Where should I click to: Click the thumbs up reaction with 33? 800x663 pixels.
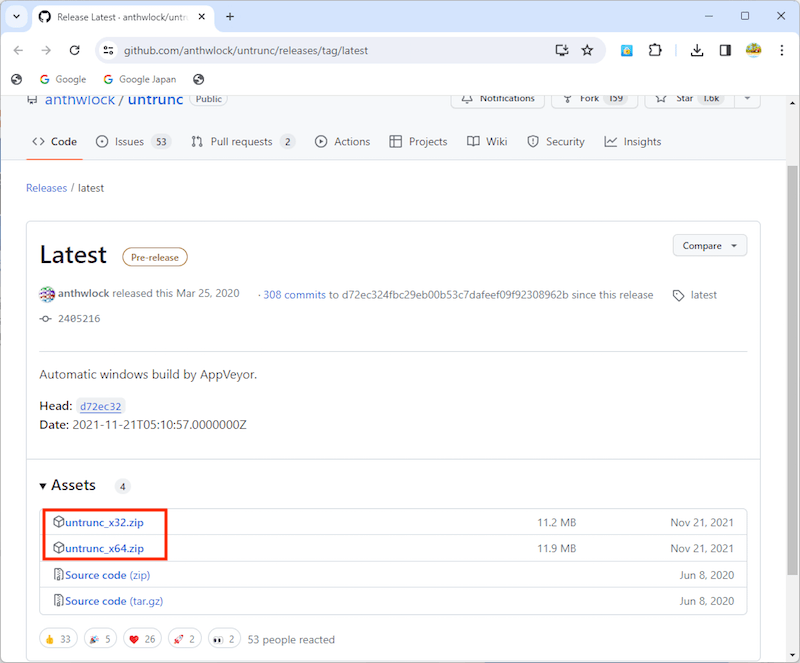[58, 639]
